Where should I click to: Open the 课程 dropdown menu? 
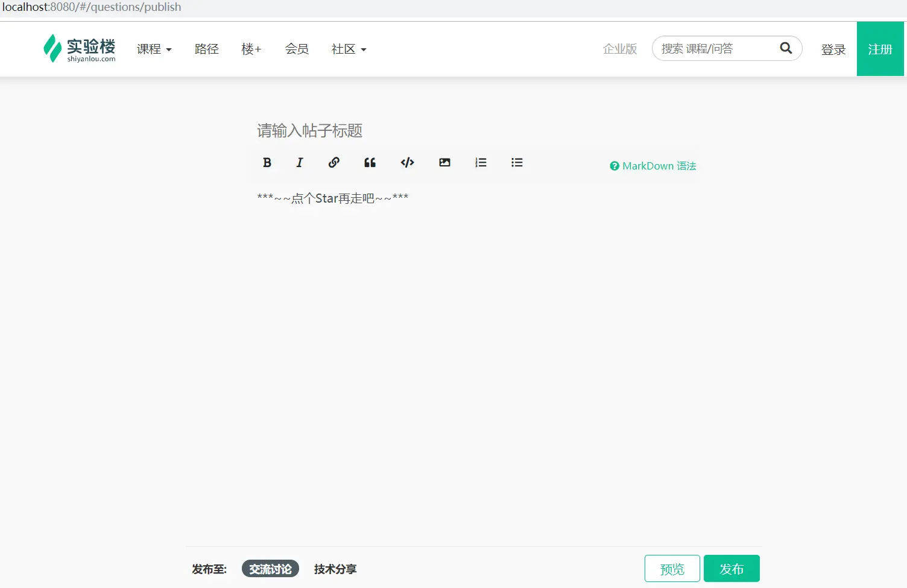tap(154, 49)
